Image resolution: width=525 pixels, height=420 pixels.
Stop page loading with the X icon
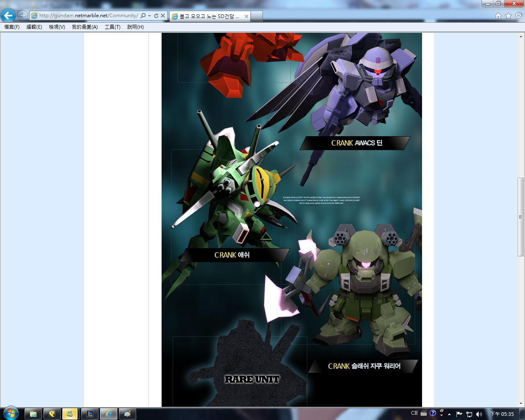pyautogui.click(x=163, y=16)
